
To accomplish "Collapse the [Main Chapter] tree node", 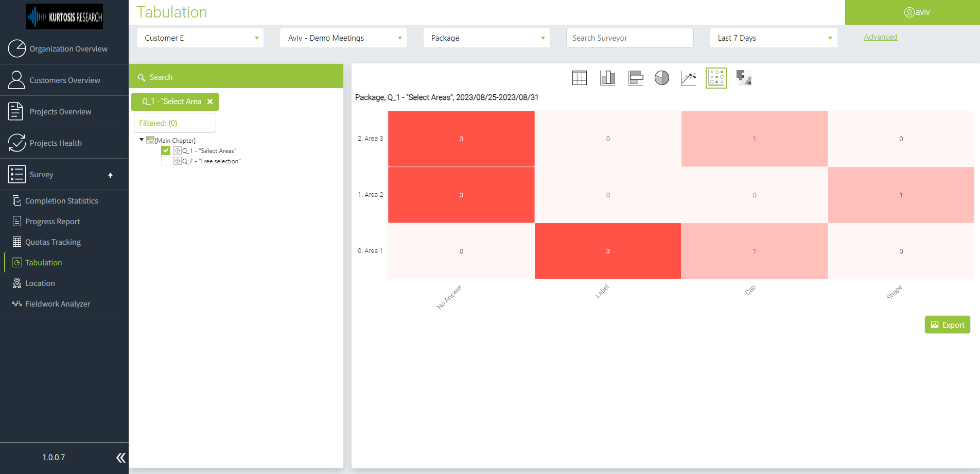I will (141, 140).
